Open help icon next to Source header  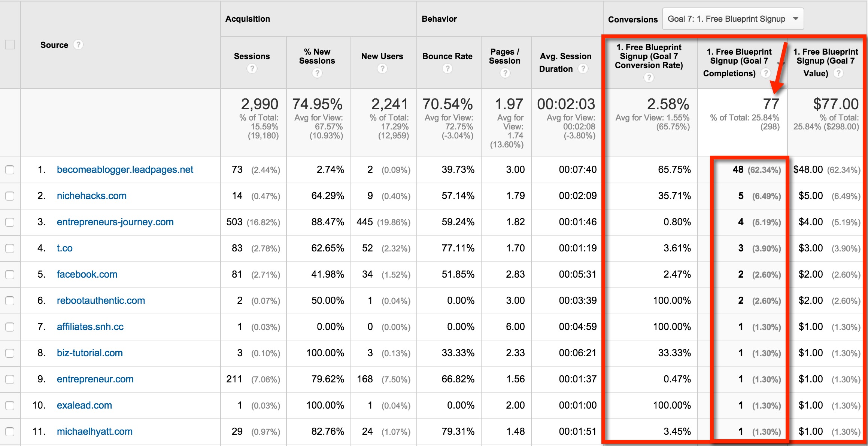click(78, 45)
